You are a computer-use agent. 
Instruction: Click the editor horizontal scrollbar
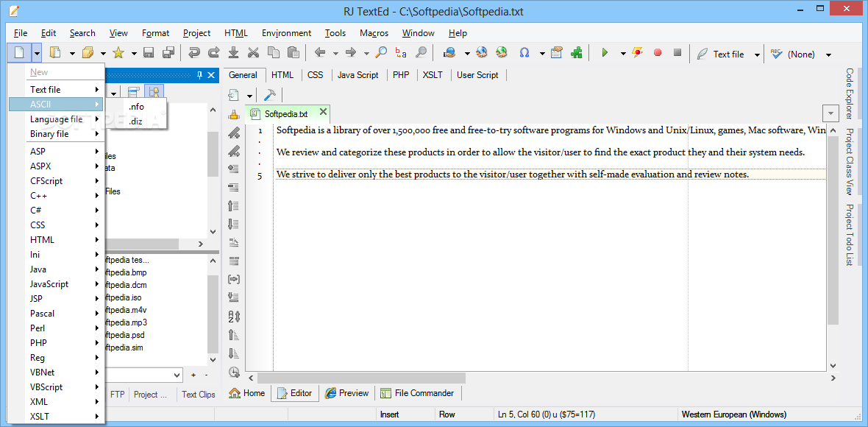[360, 378]
